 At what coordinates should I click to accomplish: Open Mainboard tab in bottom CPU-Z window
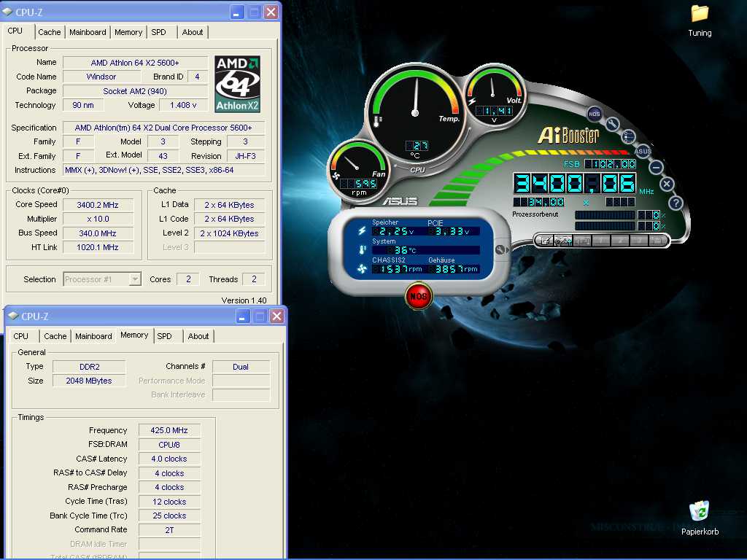click(93, 335)
